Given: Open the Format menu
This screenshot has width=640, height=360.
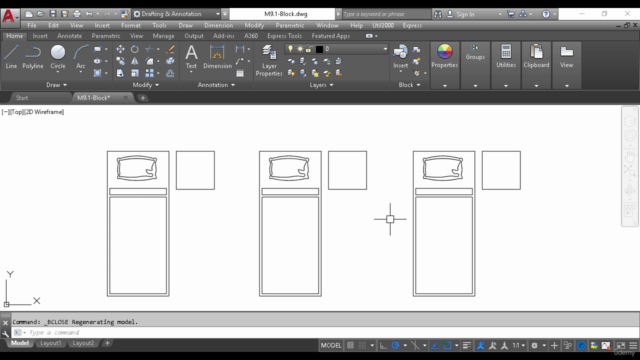Looking at the screenshot, I should tap(131, 25).
